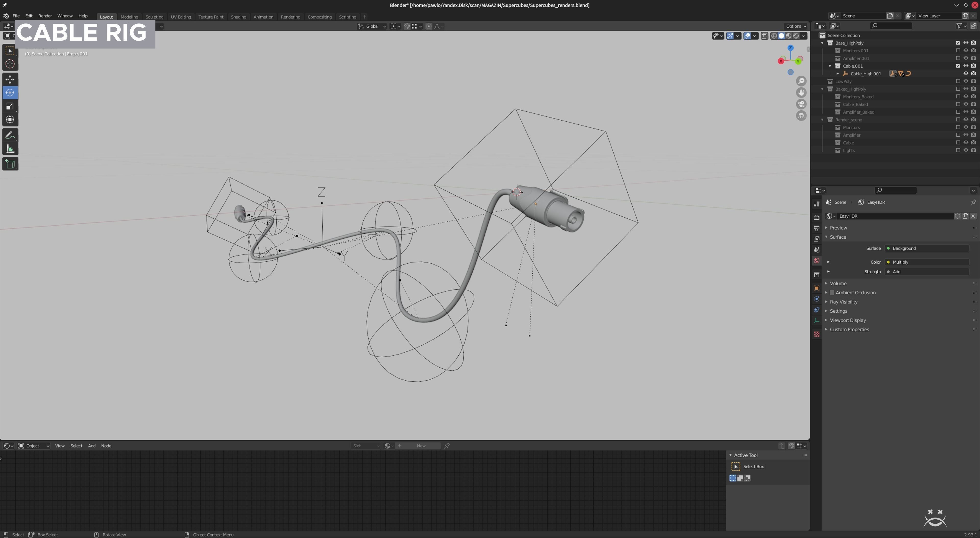
Task: Collapse the Baked_HighPoly collection
Action: coord(823,89)
